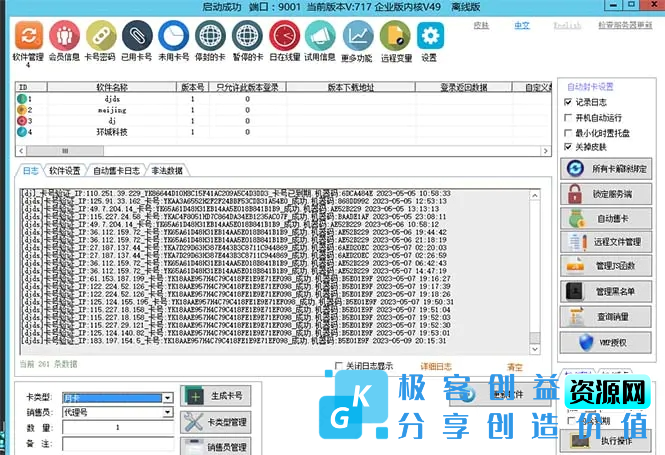Toggle 关掉皮肤 checkbox
The image size is (665, 455).
(568, 147)
